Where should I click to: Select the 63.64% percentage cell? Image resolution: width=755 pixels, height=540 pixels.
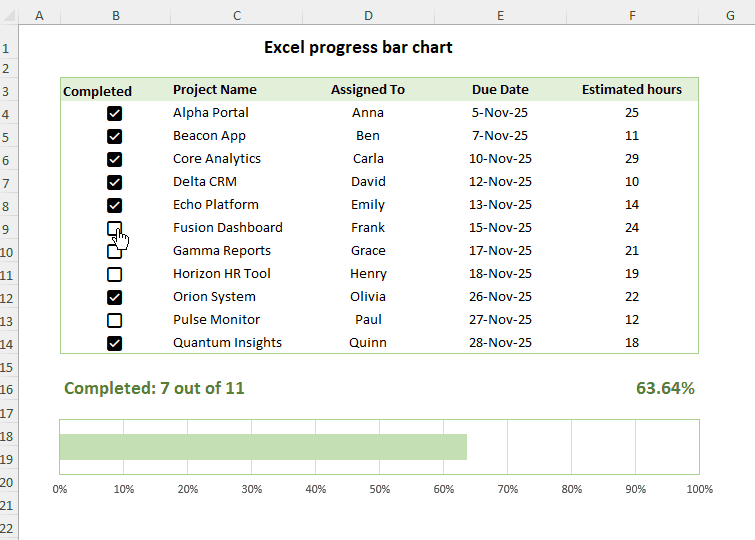[x=665, y=388]
